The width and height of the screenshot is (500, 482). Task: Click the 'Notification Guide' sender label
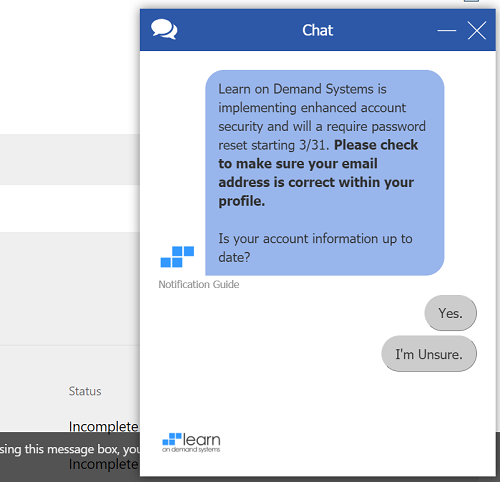click(199, 284)
